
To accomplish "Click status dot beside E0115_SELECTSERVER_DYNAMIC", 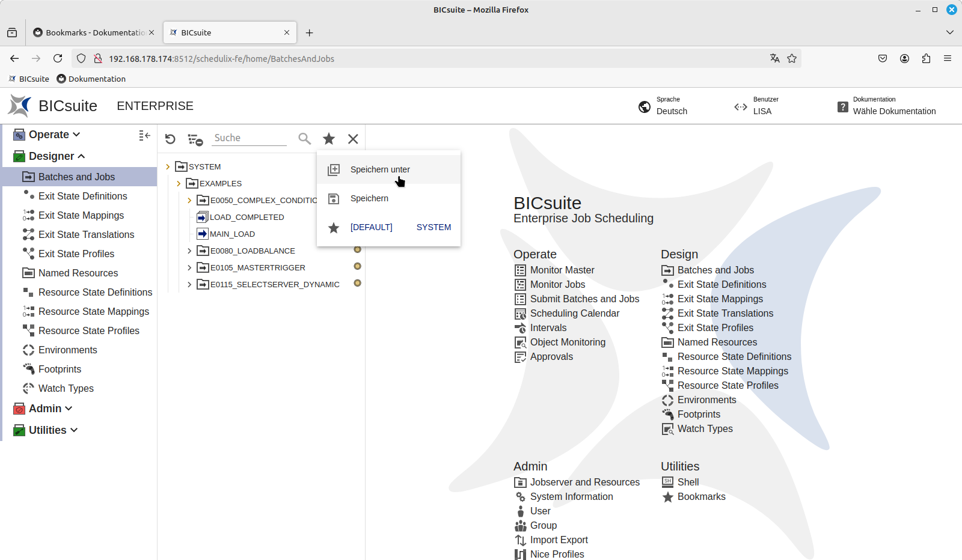I will 357,283.
